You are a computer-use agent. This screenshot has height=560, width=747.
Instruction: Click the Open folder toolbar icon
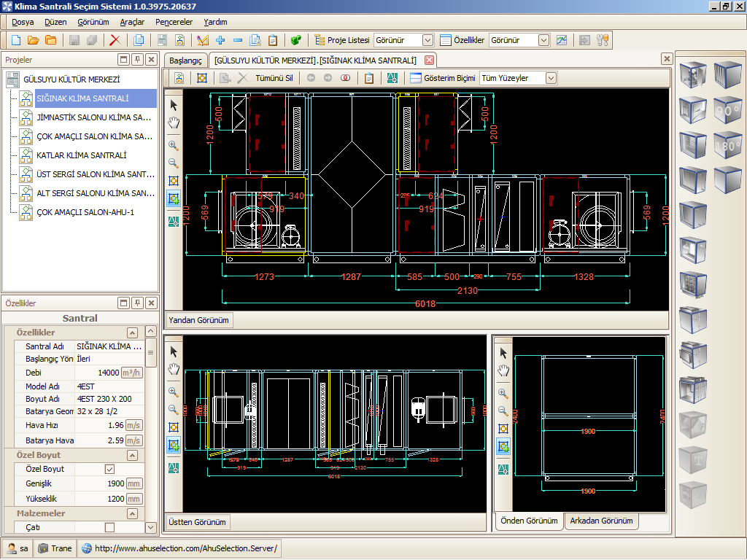point(33,41)
